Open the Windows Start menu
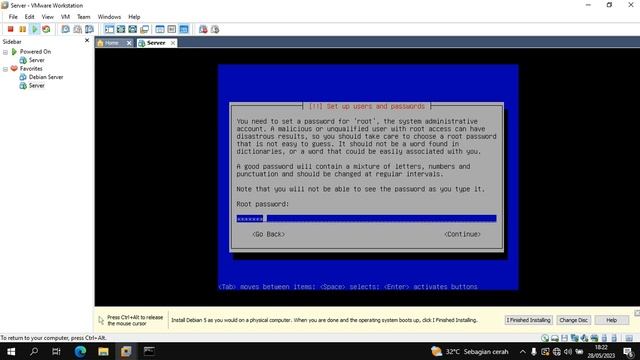The height and width of the screenshot is (360, 640). tap(11, 351)
